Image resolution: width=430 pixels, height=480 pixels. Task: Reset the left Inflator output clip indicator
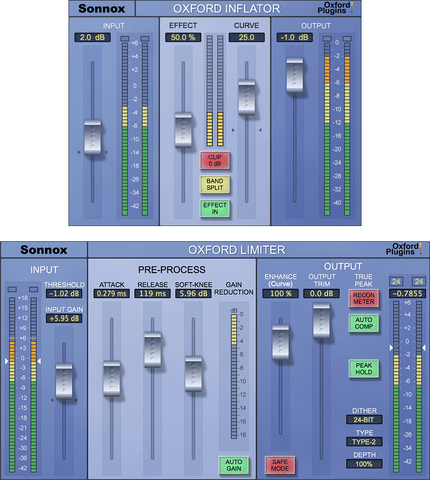(x=327, y=39)
